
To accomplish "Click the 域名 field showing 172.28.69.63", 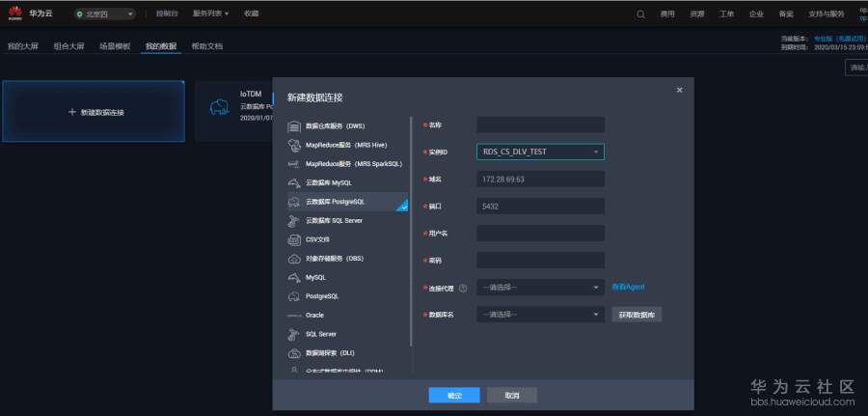I will pos(540,179).
